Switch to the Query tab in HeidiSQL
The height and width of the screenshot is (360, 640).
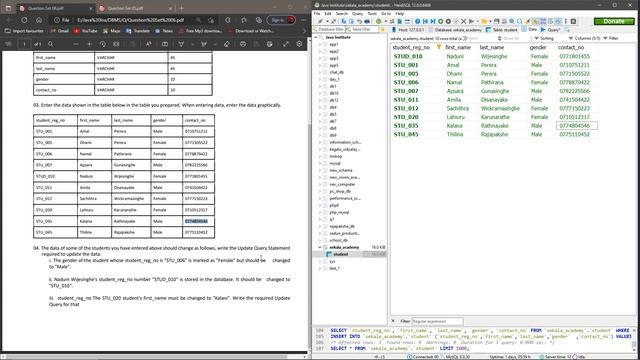550,30
